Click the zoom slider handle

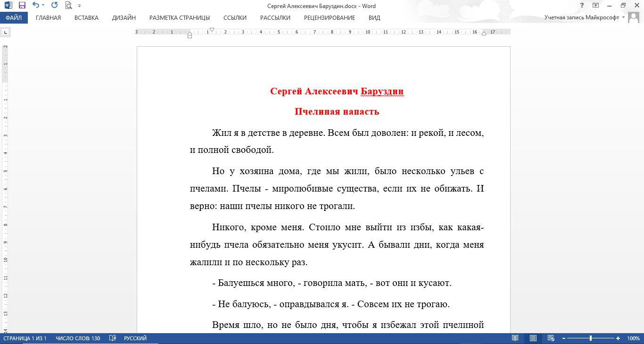pyautogui.click(x=591, y=338)
